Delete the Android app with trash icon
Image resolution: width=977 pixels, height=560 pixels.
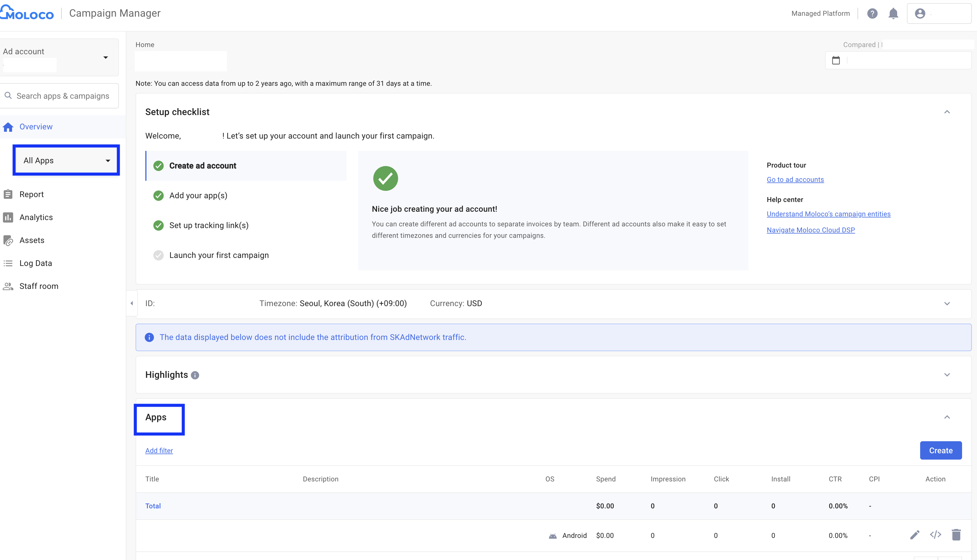[x=956, y=535]
